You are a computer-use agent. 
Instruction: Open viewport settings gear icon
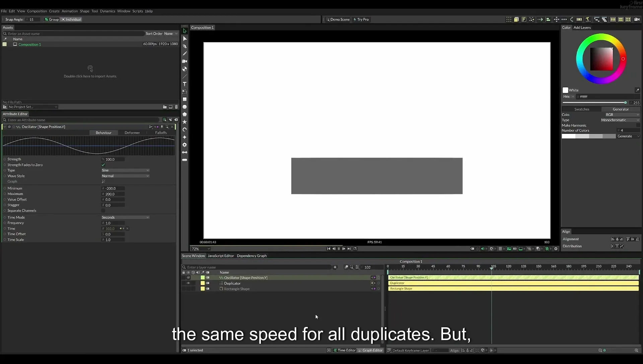coord(556,249)
